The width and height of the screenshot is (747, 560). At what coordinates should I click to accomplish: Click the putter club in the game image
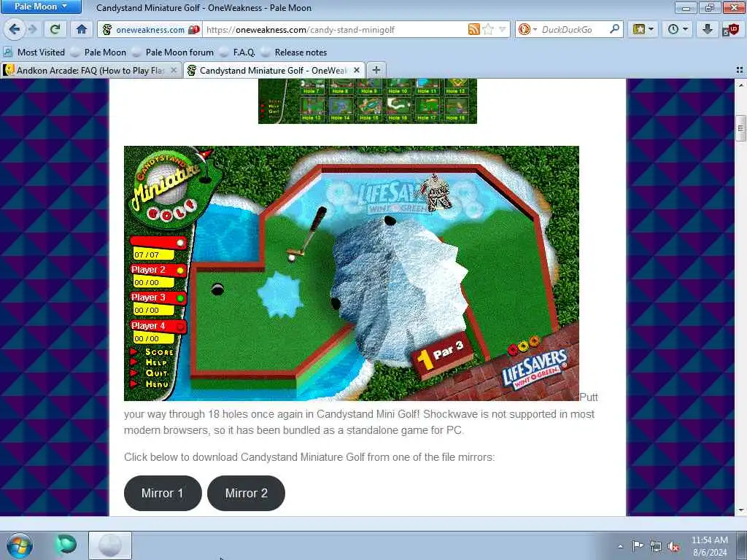[x=309, y=233]
